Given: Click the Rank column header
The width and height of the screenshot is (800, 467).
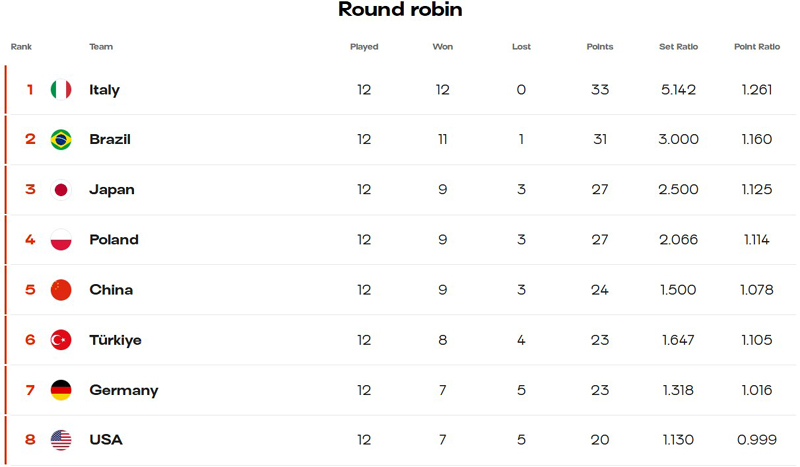Looking at the screenshot, I should tap(21, 46).
